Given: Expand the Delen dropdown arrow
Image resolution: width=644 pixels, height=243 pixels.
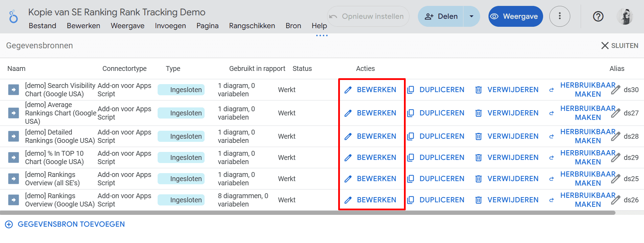Looking at the screenshot, I should [471, 16].
